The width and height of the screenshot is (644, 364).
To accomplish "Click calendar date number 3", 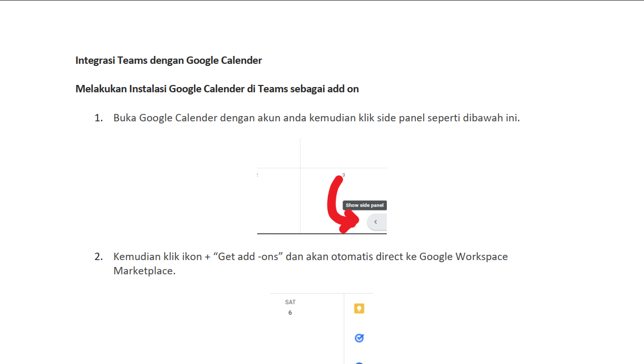I will tap(344, 174).
